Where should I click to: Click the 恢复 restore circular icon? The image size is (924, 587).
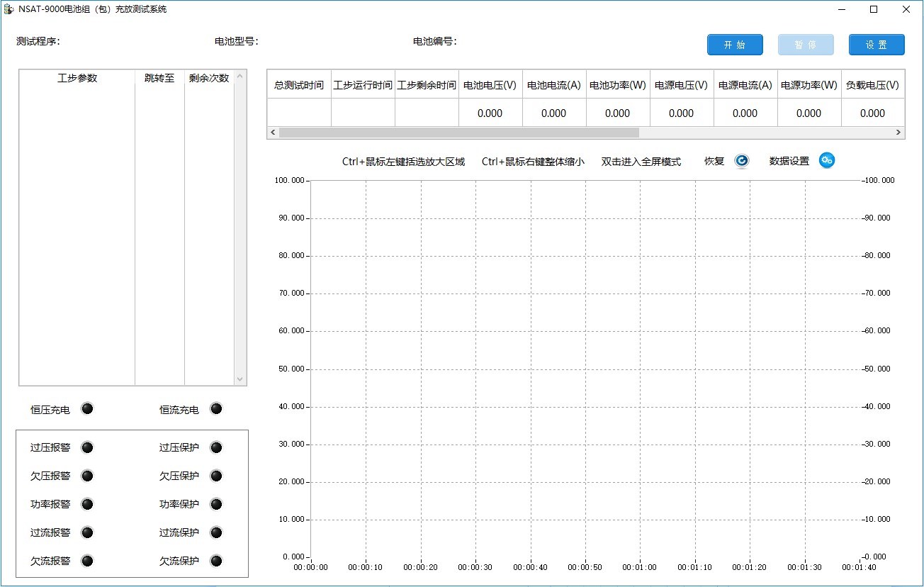pyautogui.click(x=742, y=161)
